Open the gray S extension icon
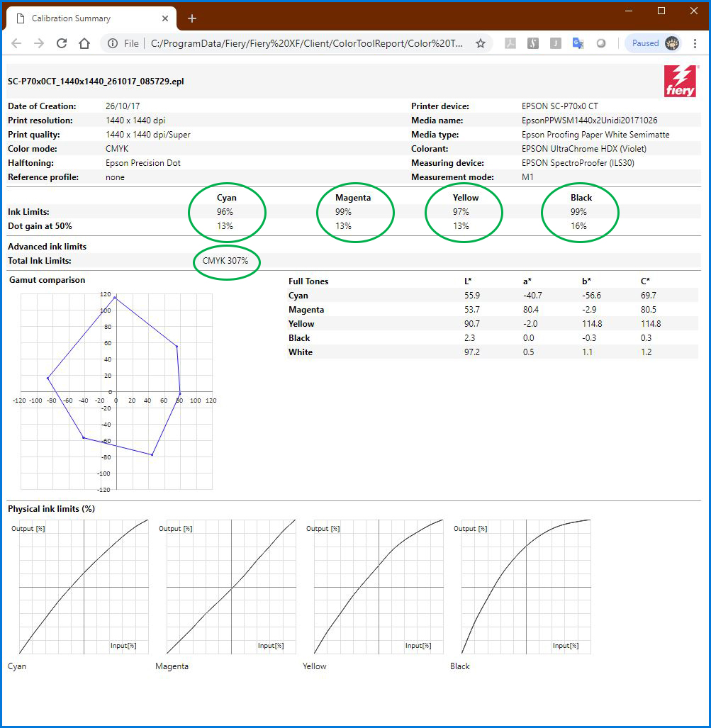 coord(532,43)
